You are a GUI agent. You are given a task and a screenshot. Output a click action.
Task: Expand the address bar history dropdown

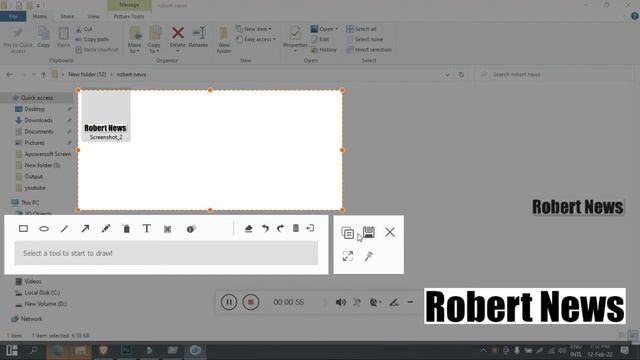click(447, 75)
